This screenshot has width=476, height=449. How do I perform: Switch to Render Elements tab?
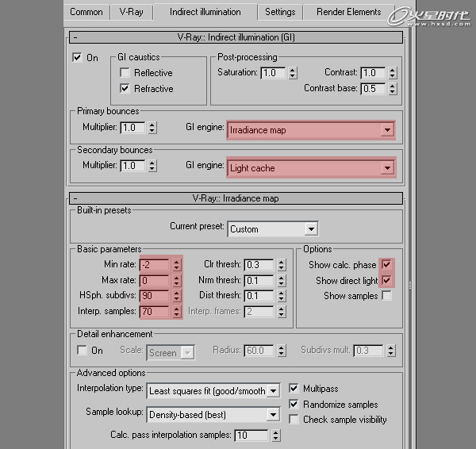click(x=348, y=12)
